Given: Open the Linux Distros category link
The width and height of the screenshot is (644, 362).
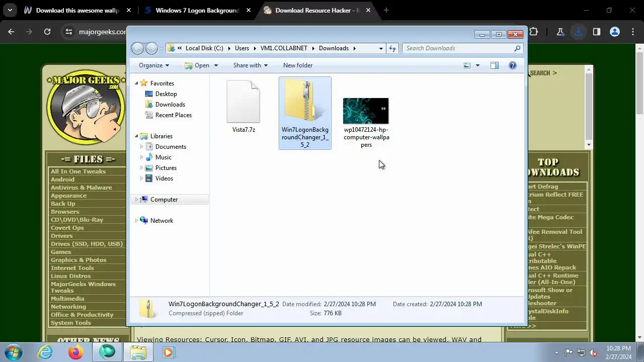Looking at the screenshot, I should coord(70,276).
